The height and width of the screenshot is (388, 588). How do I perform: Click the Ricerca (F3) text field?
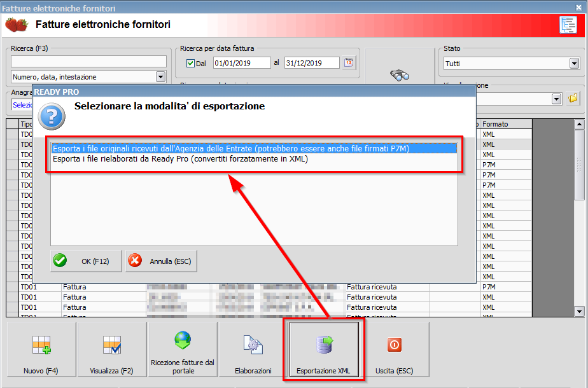(x=88, y=61)
